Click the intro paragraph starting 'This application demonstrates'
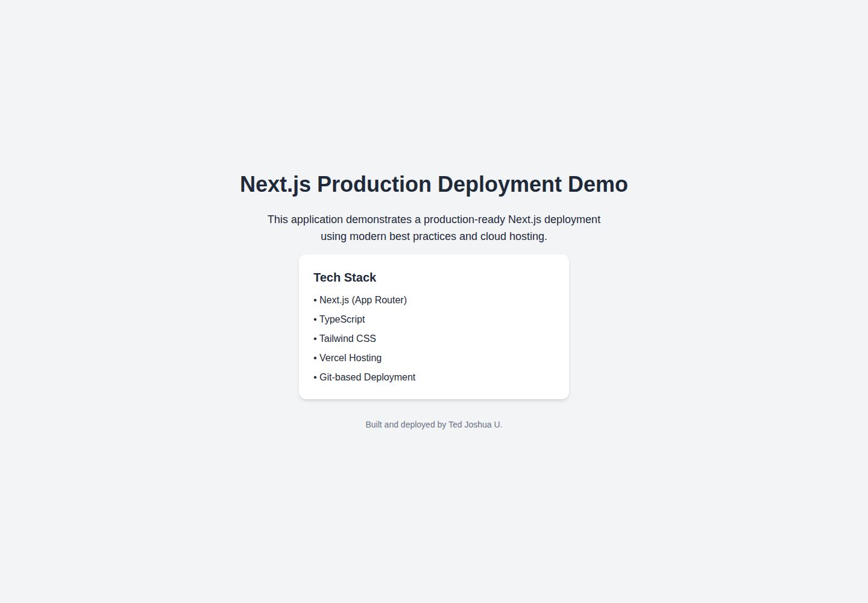The height and width of the screenshot is (603, 868). coord(434,228)
